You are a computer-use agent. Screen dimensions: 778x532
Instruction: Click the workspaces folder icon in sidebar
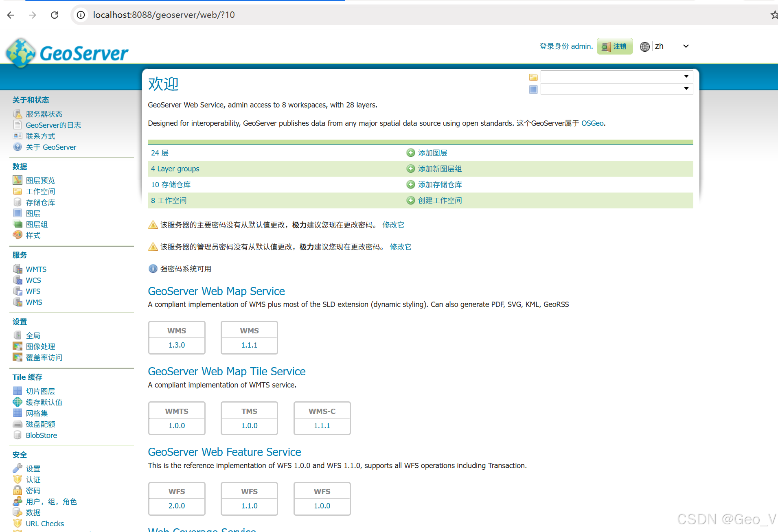(18, 191)
